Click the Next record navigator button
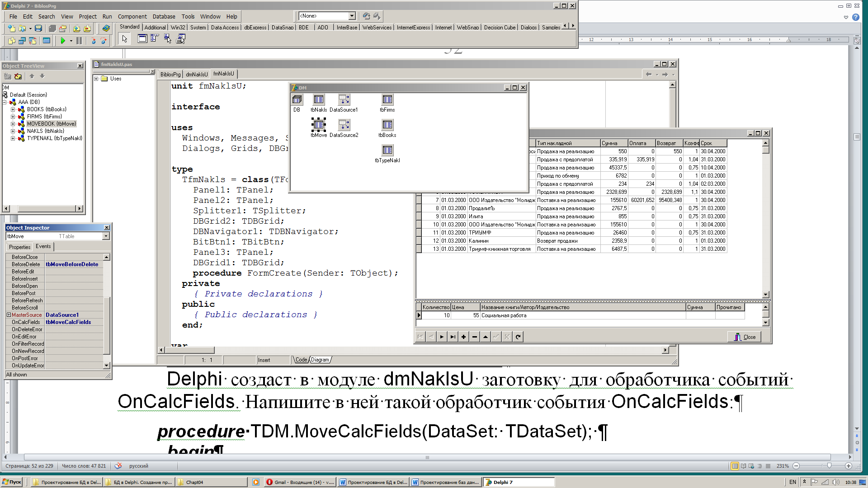Viewport: 868px width, 488px height. coord(442,337)
